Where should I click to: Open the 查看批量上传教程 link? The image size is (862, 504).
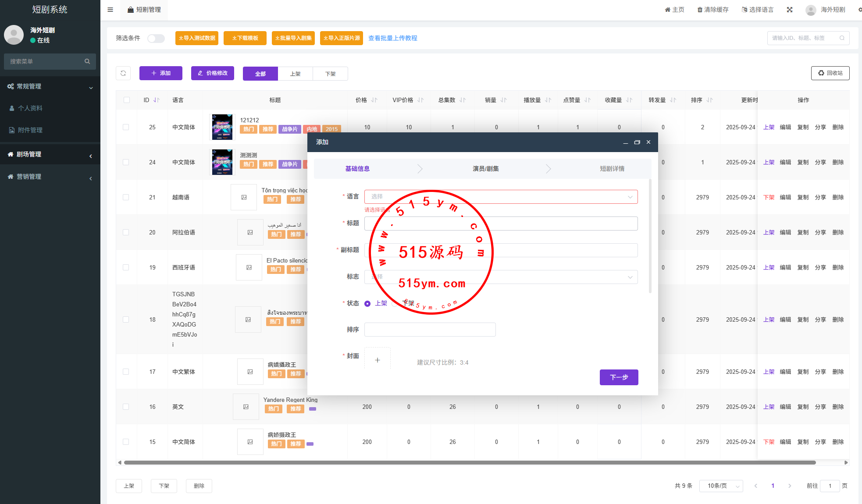392,38
